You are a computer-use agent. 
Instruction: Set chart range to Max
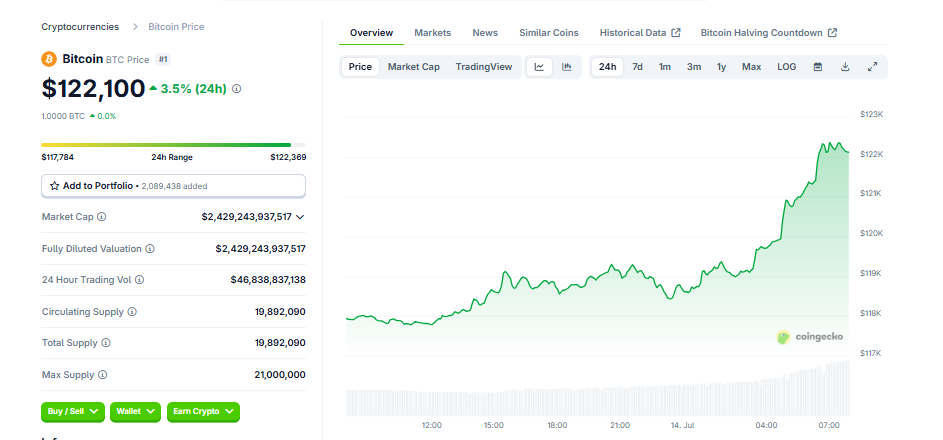pos(752,67)
